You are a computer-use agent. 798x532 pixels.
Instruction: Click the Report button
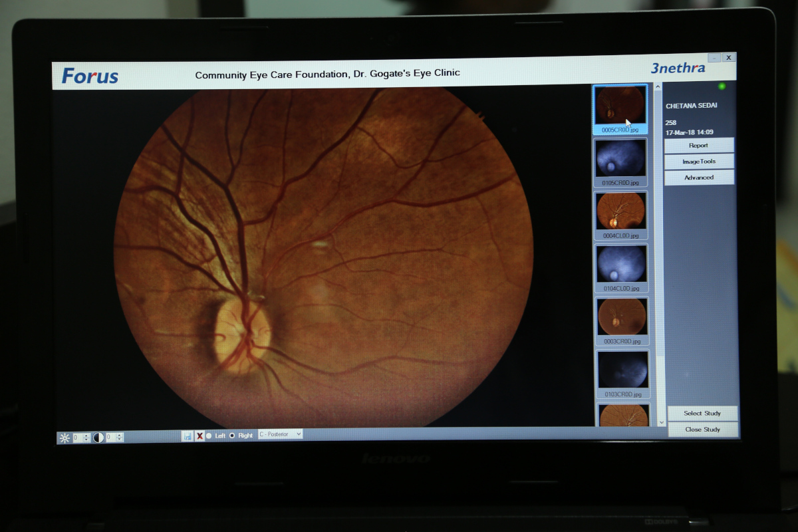pyautogui.click(x=699, y=145)
